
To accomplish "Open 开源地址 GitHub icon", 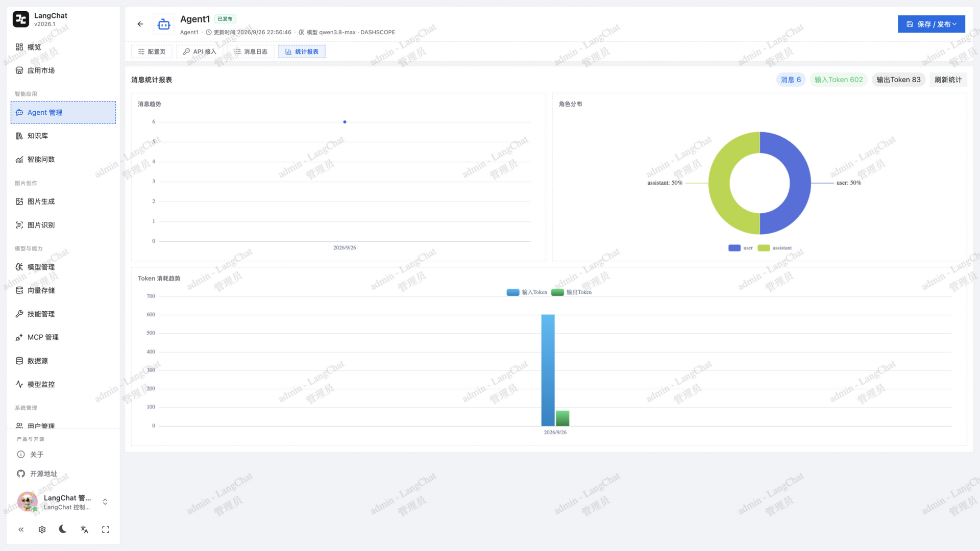I will click(21, 473).
